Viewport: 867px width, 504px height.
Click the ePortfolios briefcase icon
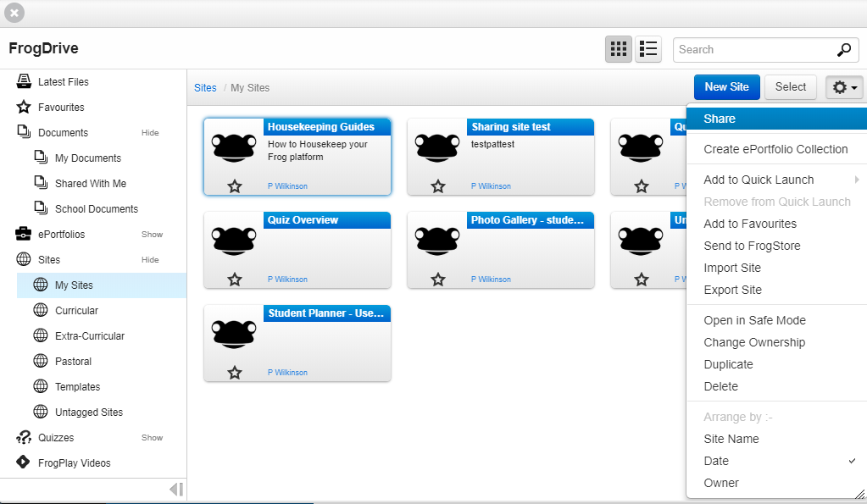pos(23,234)
